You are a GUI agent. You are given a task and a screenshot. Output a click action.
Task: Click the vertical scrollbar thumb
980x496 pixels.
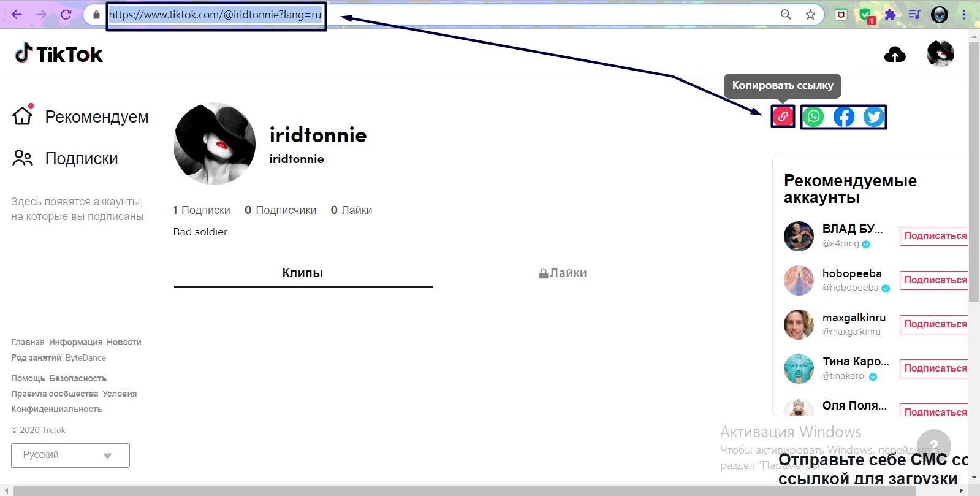tap(974, 171)
